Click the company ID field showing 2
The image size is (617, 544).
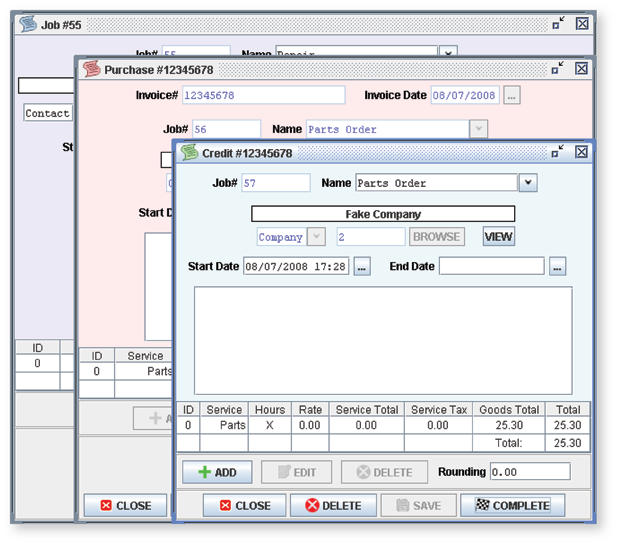[371, 237]
